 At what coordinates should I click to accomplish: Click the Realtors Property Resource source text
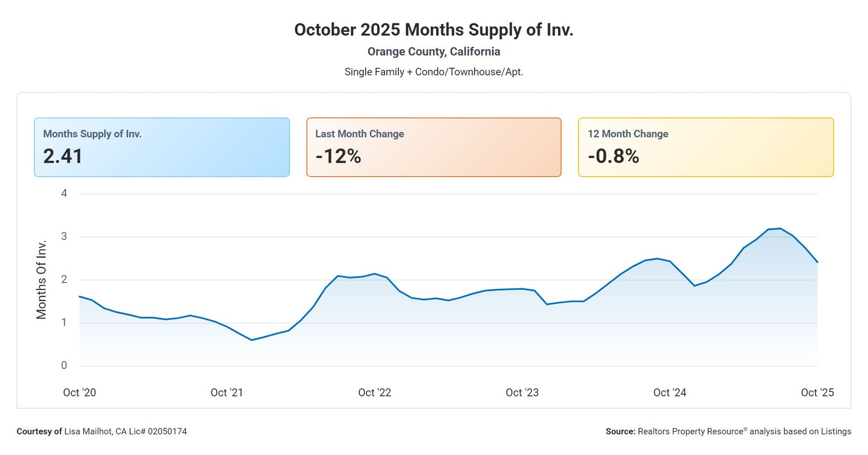point(728,432)
